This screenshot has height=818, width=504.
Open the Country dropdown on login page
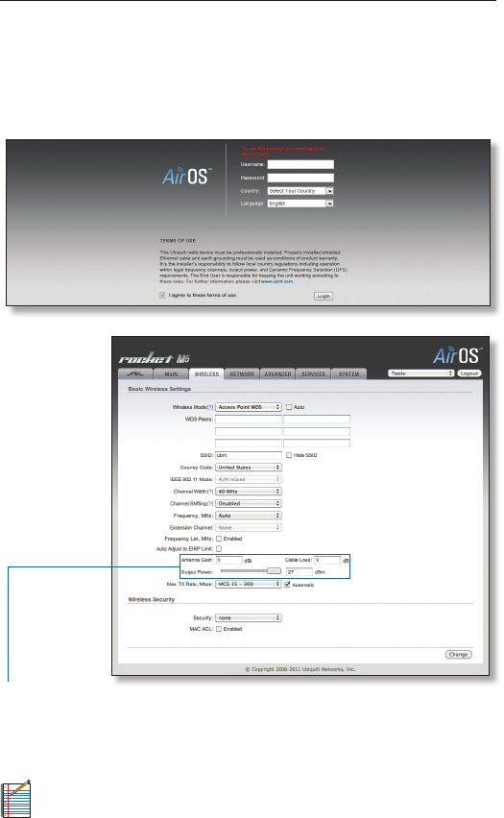click(x=300, y=191)
